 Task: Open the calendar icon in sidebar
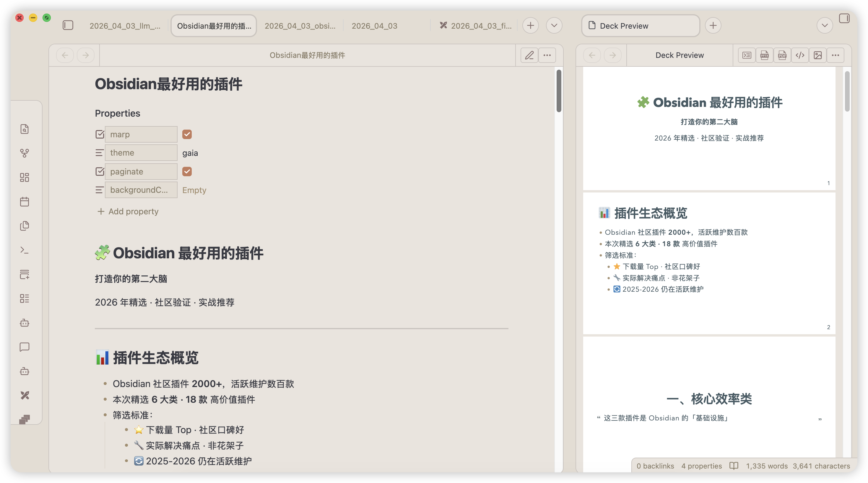click(25, 202)
